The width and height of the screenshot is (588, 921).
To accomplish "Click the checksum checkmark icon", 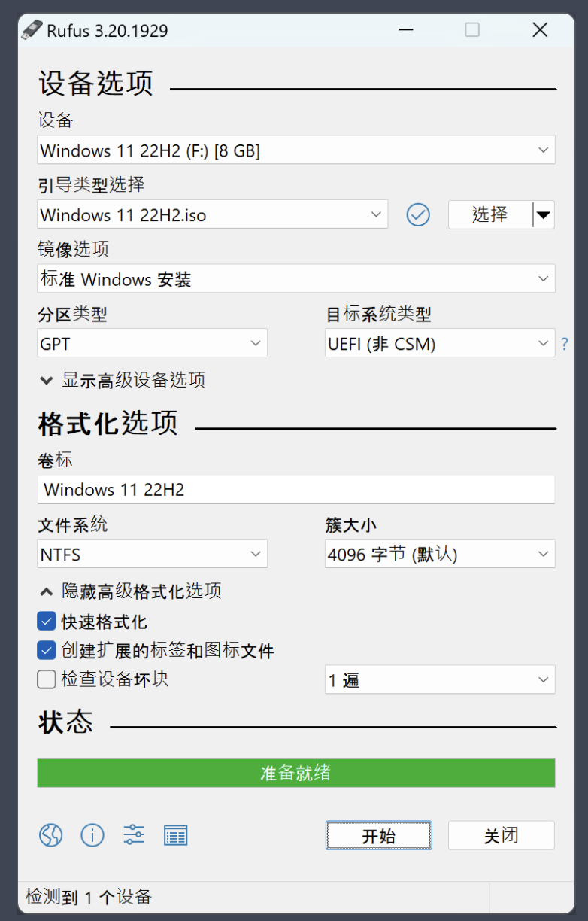I will 418,215.
